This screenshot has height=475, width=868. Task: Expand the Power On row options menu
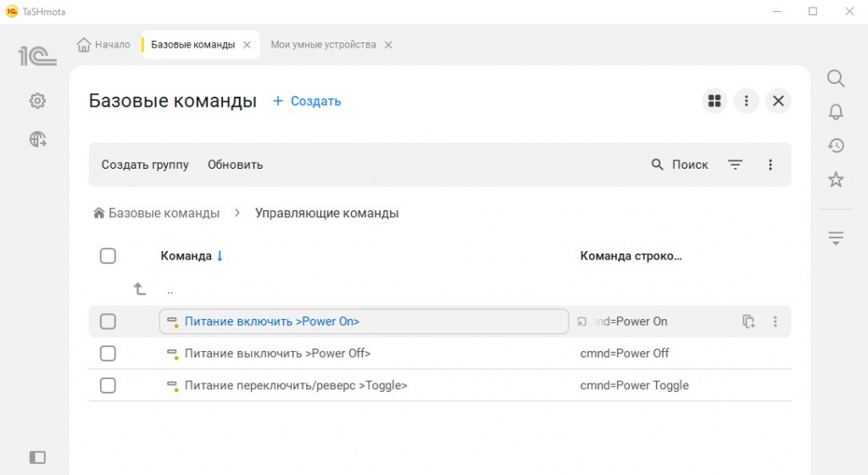click(775, 321)
